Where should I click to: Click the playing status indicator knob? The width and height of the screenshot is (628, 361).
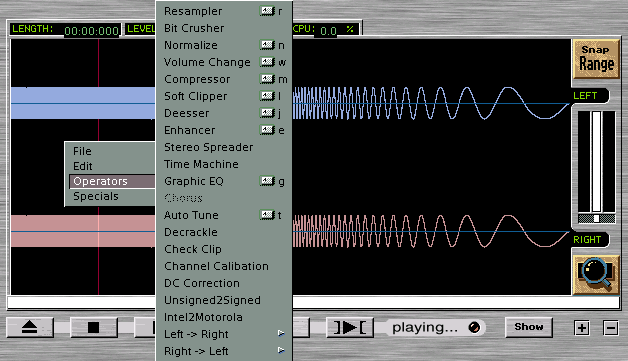pos(474,327)
